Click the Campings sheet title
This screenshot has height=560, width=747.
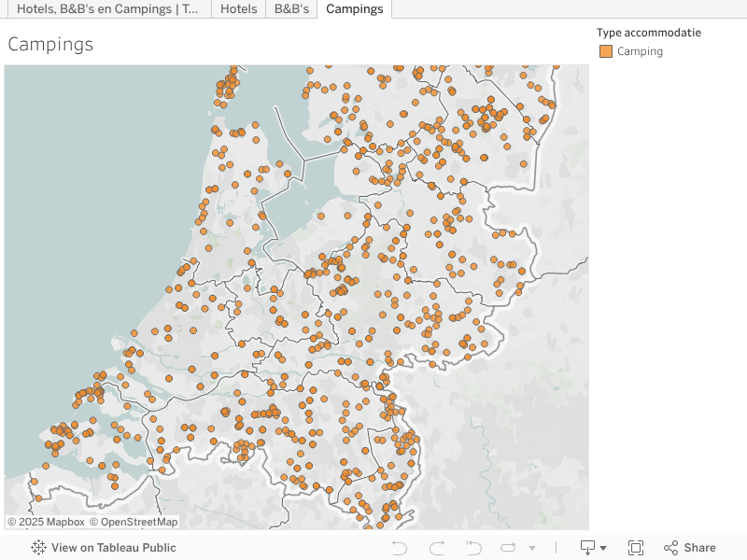pyautogui.click(x=50, y=44)
